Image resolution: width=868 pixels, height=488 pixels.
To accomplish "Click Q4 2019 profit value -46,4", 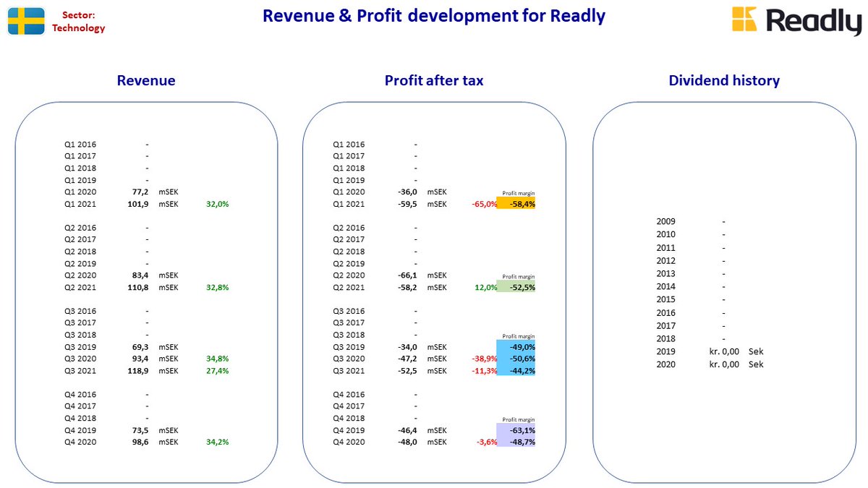I will 407,430.
